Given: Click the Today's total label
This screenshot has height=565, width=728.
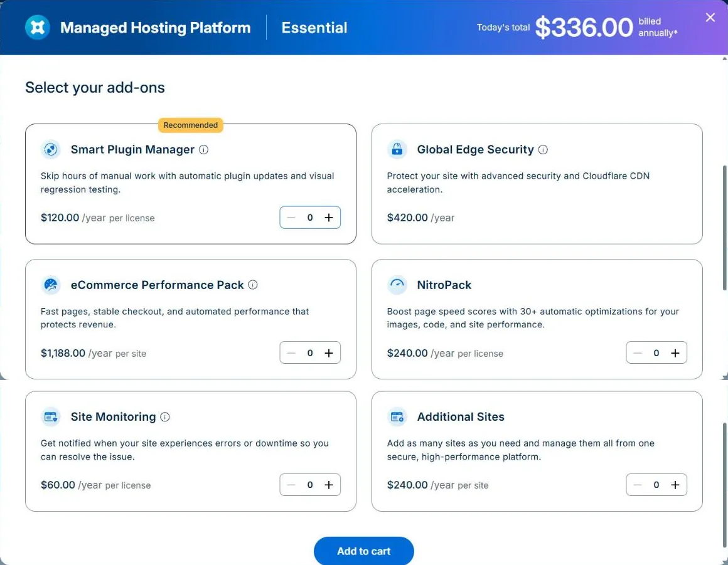Looking at the screenshot, I should point(503,28).
